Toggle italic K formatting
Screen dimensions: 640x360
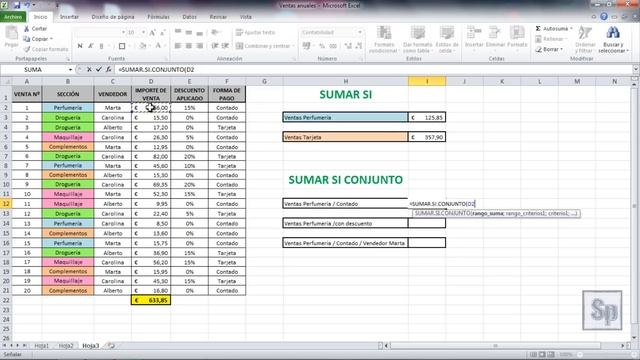(x=91, y=46)
